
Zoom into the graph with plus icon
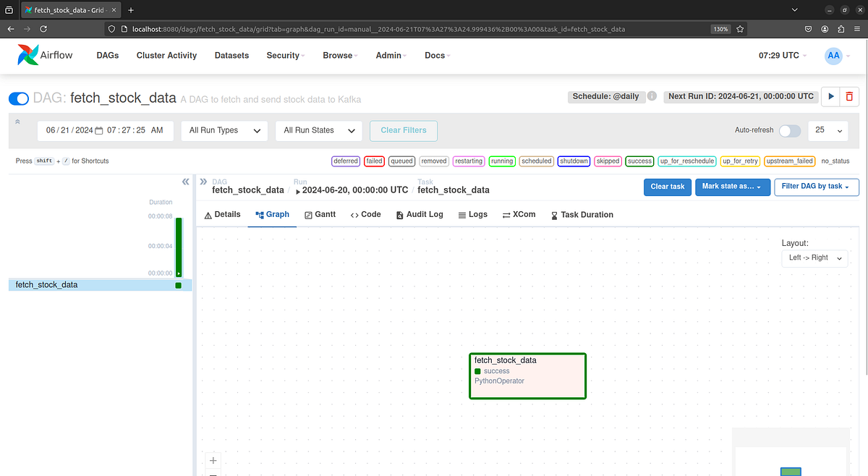tap(213, 460)
